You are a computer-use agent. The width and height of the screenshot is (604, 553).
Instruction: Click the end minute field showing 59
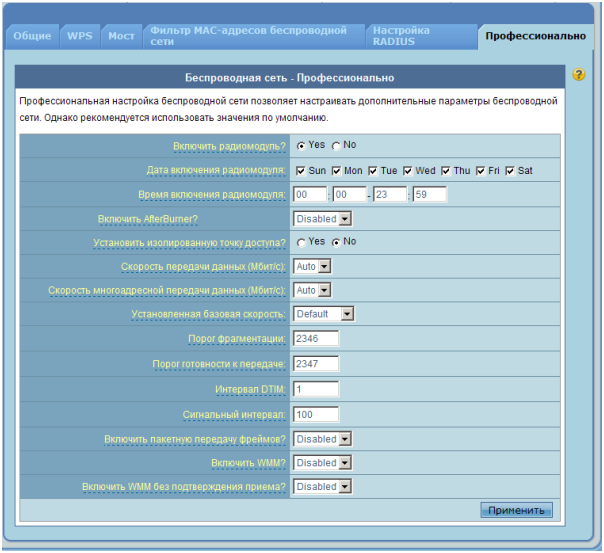tap(430, 194)
